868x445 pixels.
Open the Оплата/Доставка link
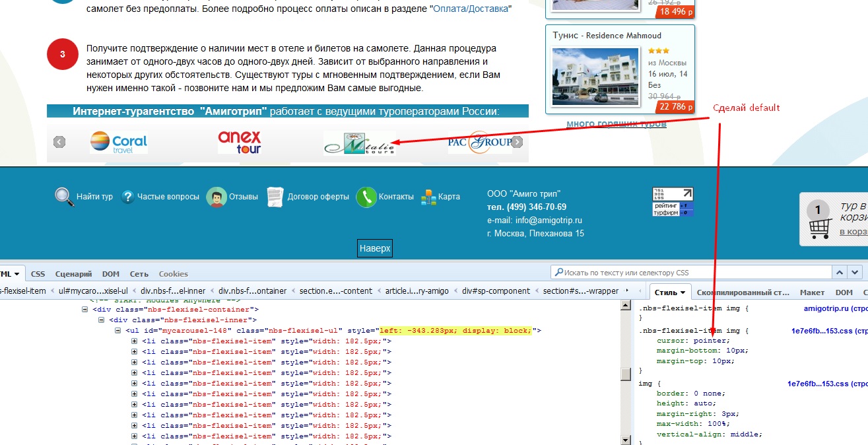pyautogui.click(x=471, y=9)
